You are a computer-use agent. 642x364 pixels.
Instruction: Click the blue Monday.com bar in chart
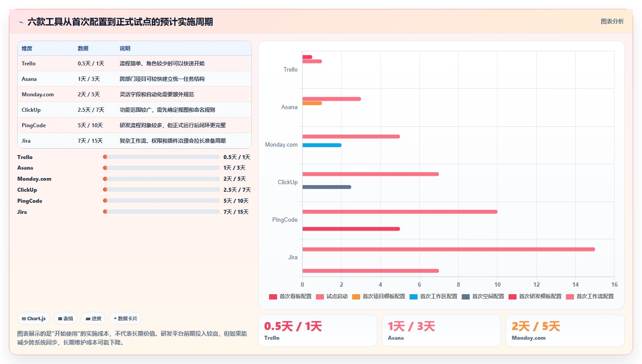322,145
